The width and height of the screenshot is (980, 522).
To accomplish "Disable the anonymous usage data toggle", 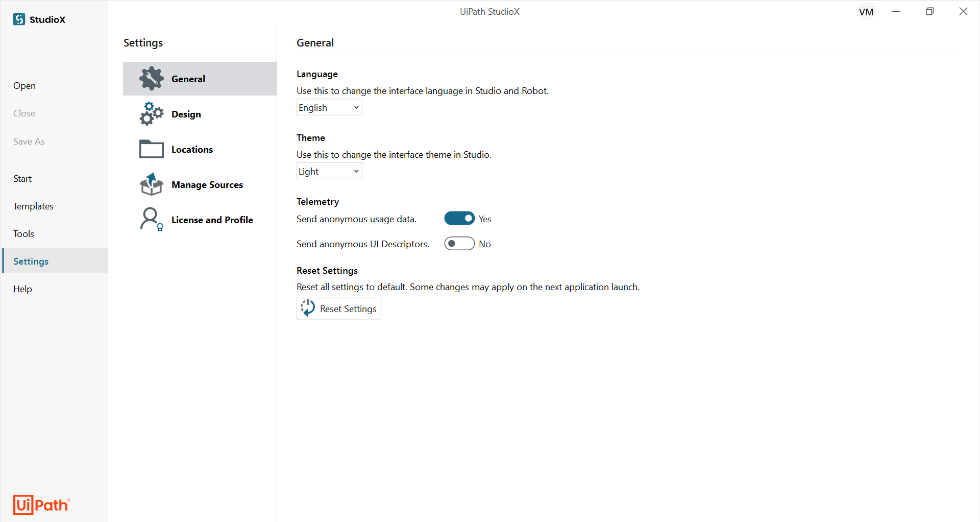I will pos(459,219).
